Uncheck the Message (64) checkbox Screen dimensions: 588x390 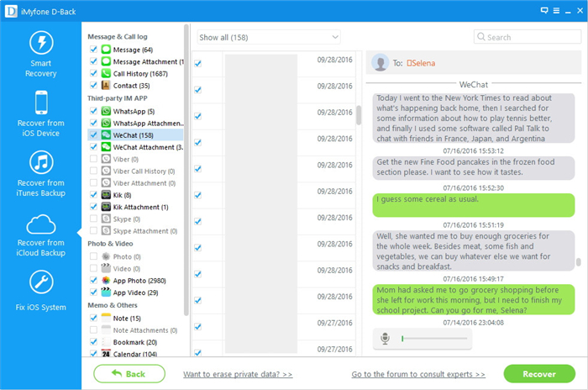[94, 50]
